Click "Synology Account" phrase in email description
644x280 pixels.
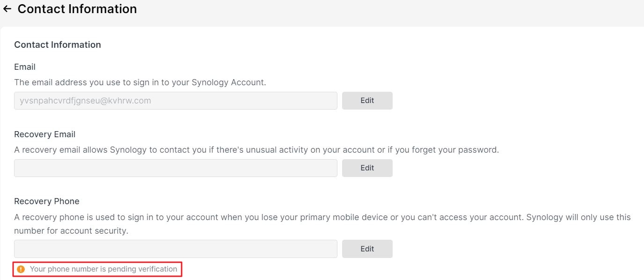click(x=228, y=82)
